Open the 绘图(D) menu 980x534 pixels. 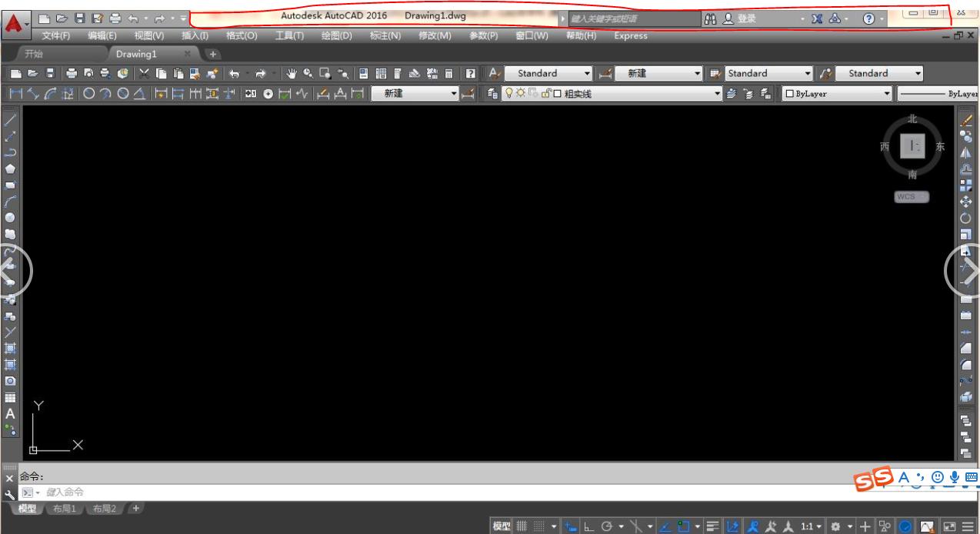click(x=336, y=35)
